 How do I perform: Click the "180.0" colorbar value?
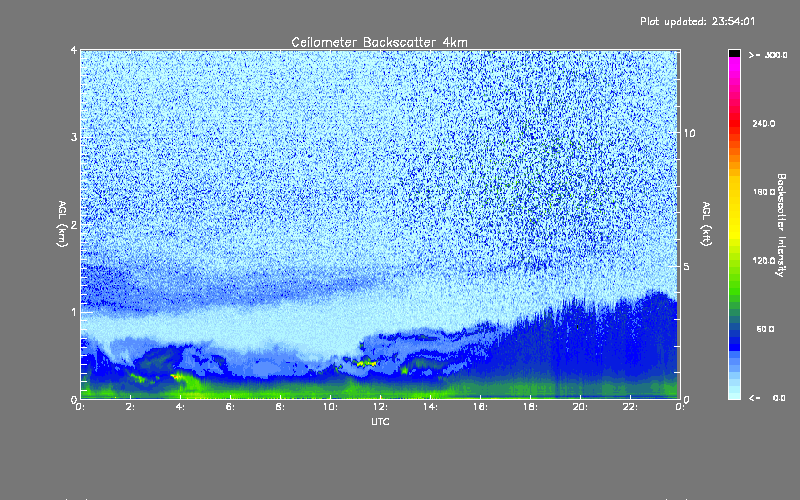click(x=764, y=192)
